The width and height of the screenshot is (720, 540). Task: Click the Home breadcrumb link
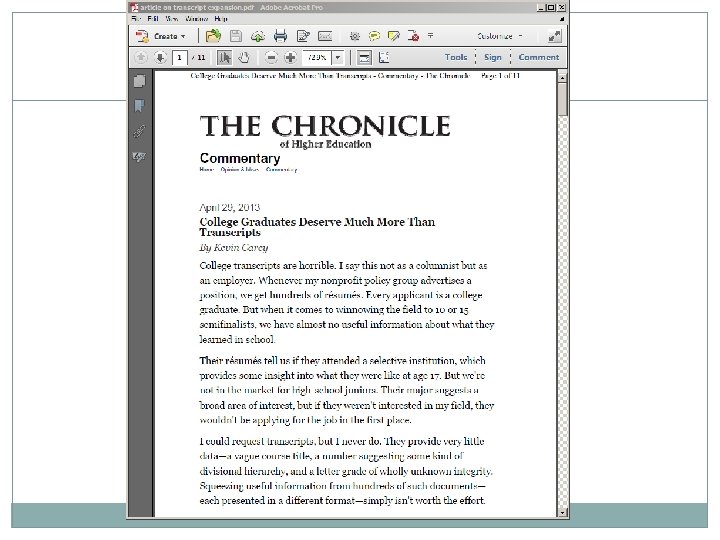pos(207,169)
